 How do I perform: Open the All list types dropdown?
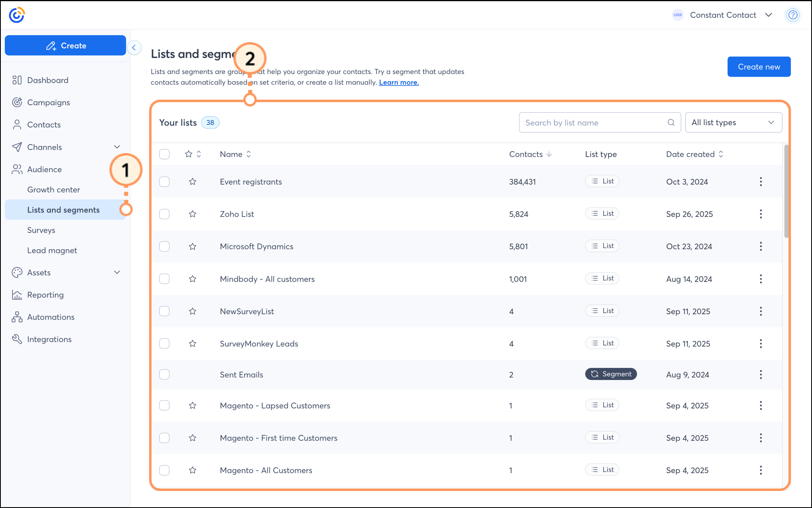(733, 122)
